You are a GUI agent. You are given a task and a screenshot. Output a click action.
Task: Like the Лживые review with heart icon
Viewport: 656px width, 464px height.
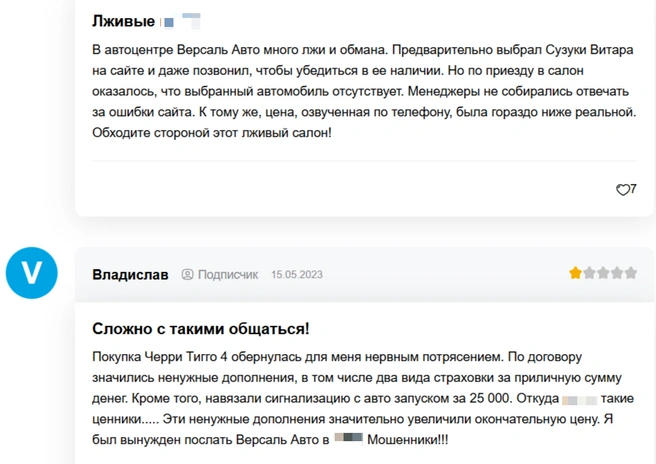623,190
